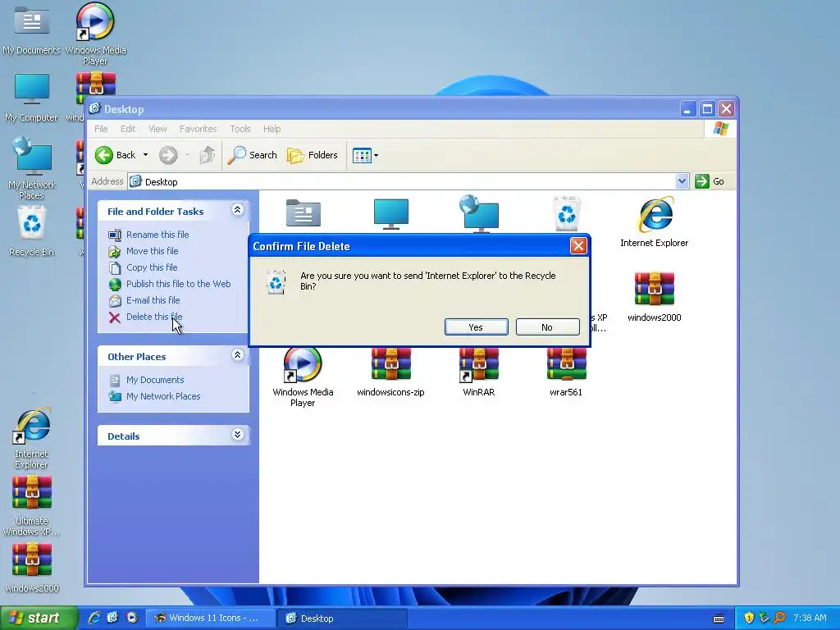Click the Back arrow icon in toolbar

pos(104,155)
